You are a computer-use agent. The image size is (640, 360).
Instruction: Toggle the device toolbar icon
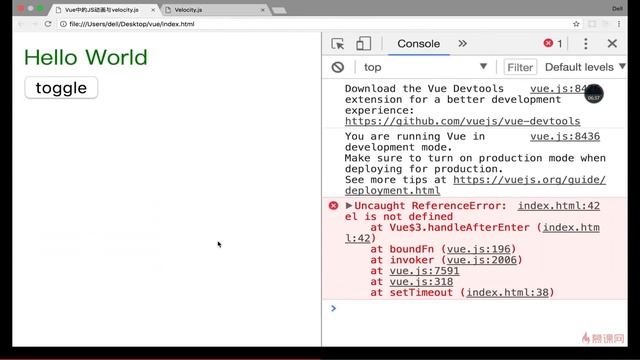coord(363,44)
